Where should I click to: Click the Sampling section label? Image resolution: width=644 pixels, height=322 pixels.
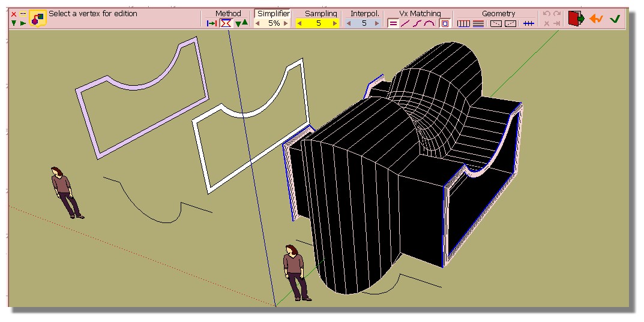(x=320, y=14)
